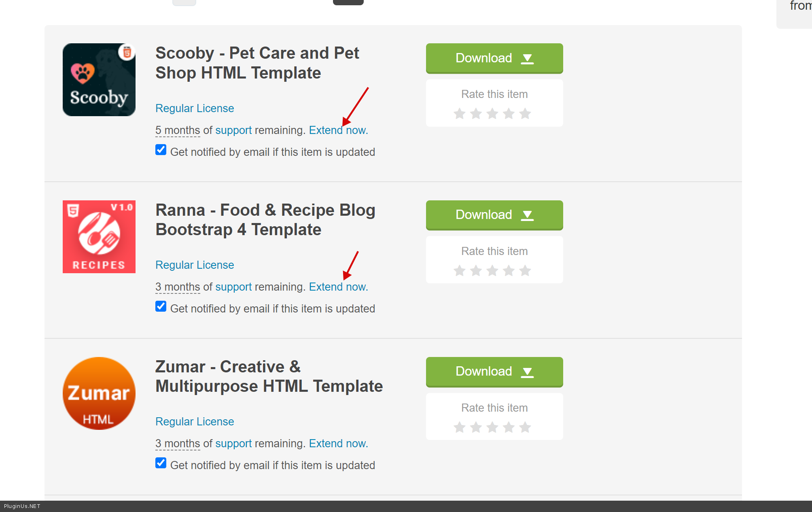812x512 pixels.
Task: Click support link in Zumar item
Action: point(233,444)
